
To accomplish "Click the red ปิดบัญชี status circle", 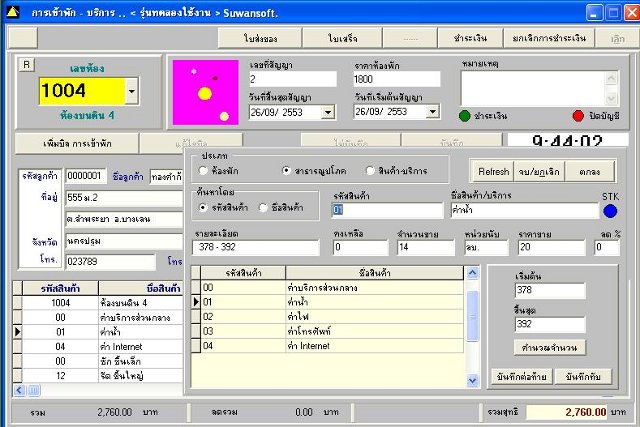I will [x=578, y=116].
